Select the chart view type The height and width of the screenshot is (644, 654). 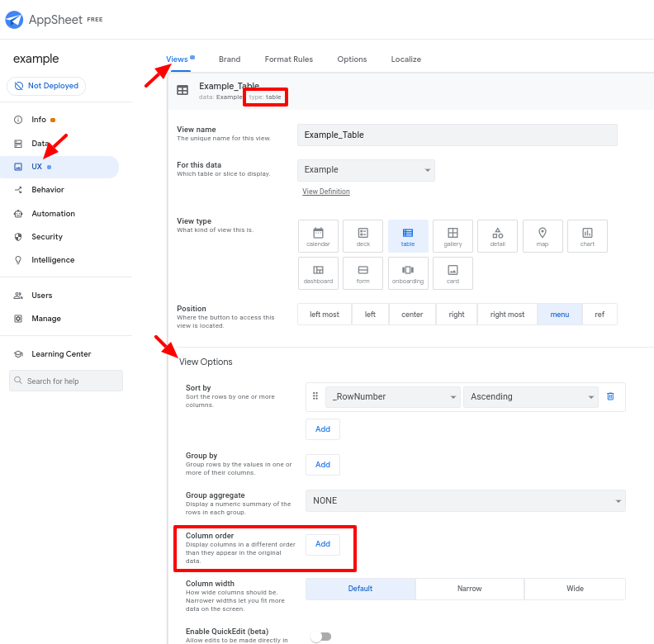pyautogui.click(x=587, y=236)
